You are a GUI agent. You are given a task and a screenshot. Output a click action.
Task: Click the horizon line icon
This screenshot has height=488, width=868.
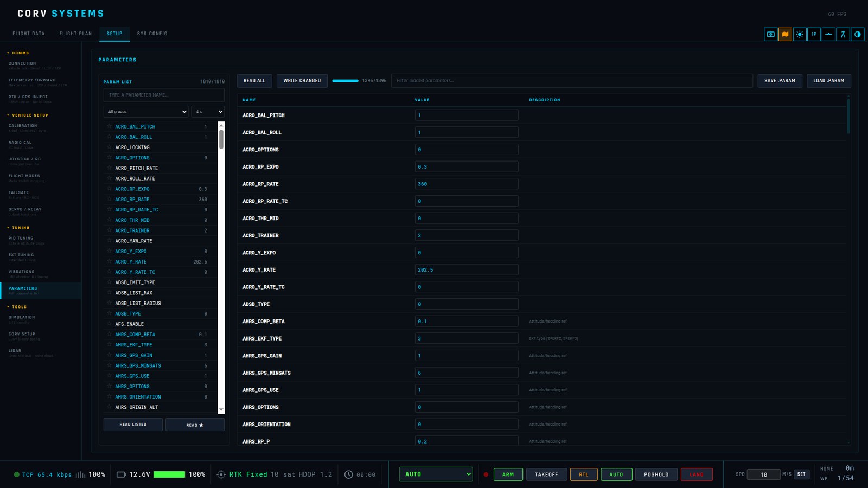coord(828,34)
